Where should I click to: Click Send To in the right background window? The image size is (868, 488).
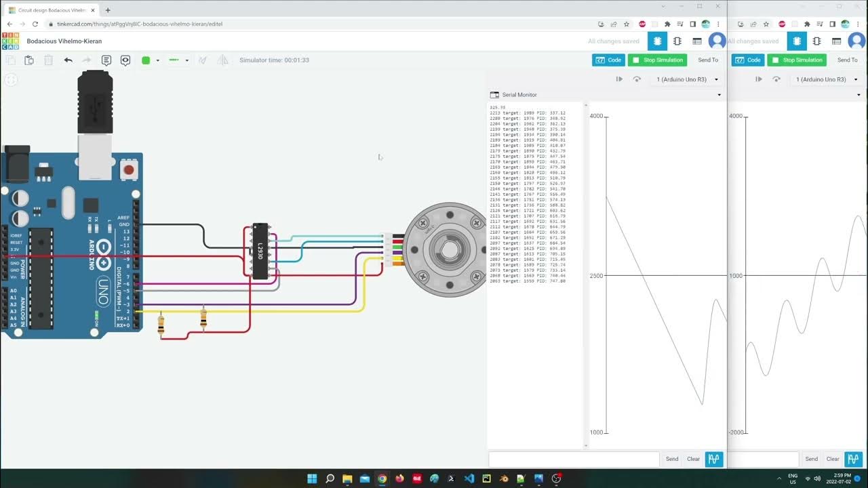click(x=848, y=60)
